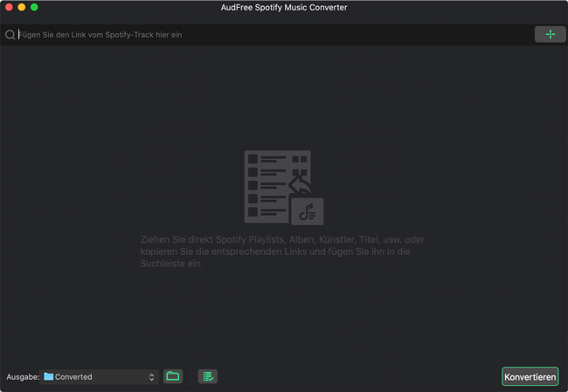
Task: Click the Ausgabe: label
Action: pos(23,377)
